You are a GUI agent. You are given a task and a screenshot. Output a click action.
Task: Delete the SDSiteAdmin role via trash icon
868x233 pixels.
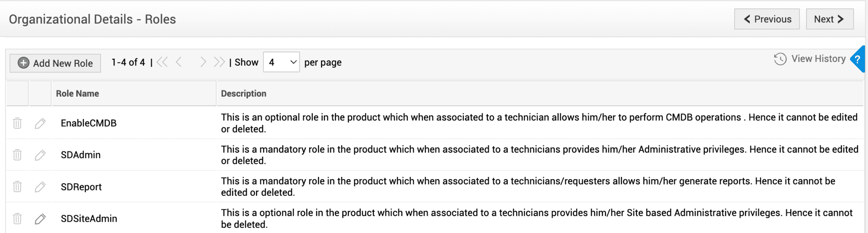tap(17, 219)
